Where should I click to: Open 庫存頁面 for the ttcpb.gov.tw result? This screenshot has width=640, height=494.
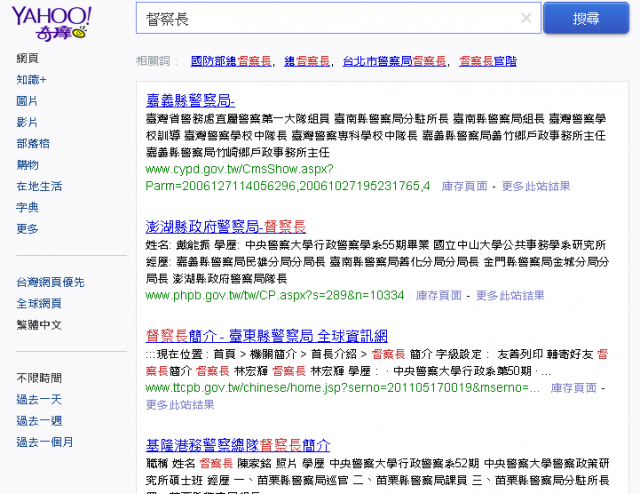point(574,387)
